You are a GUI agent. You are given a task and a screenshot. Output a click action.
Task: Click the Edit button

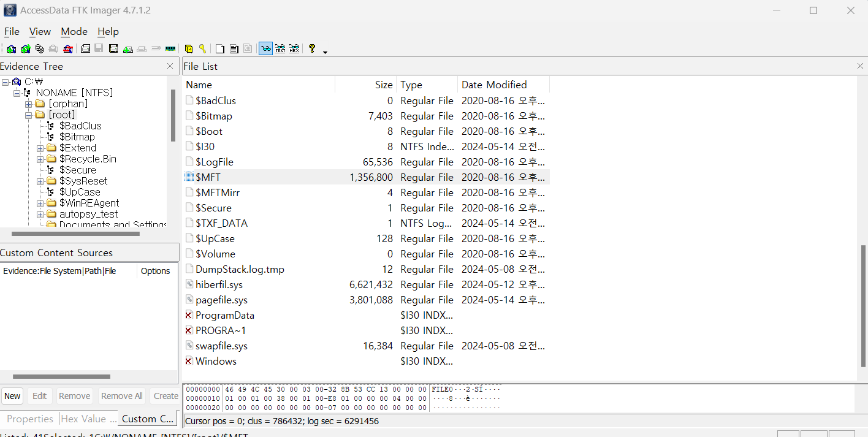point(40,396)
